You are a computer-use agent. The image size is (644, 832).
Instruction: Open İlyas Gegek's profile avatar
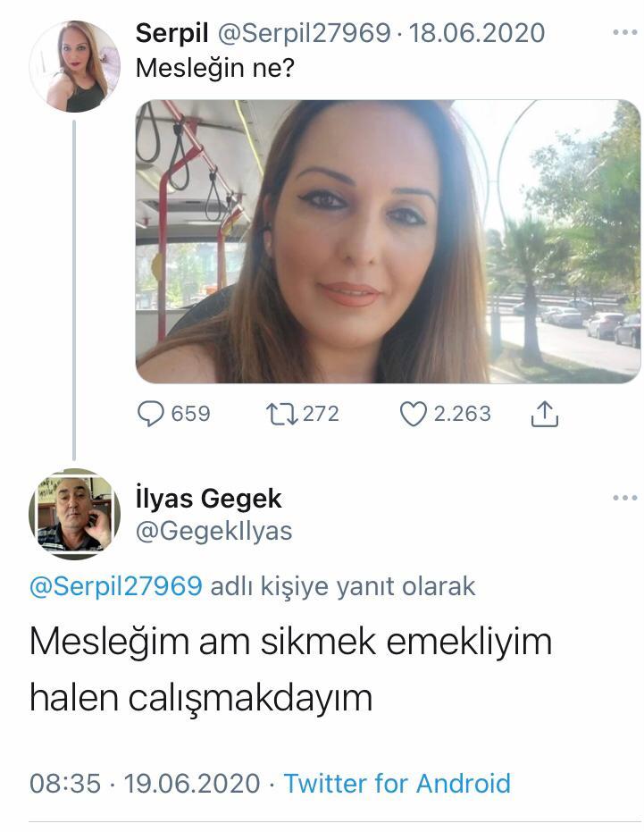coord(75,514)
